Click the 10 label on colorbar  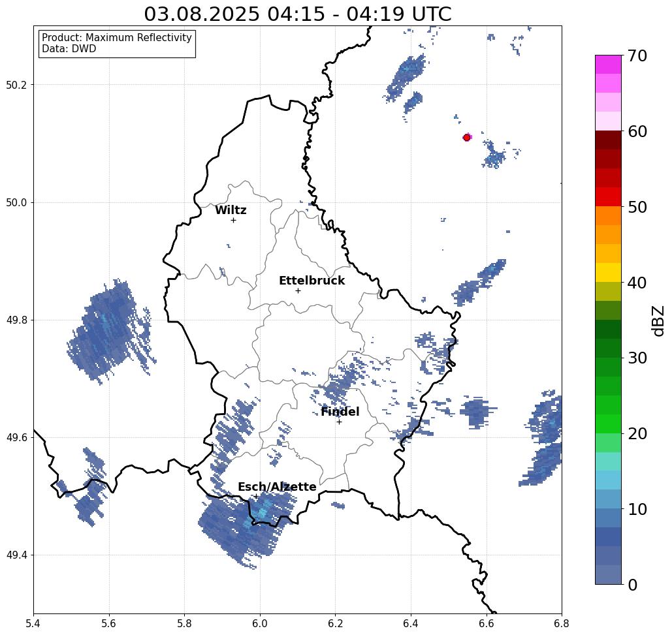click(637, 509)
